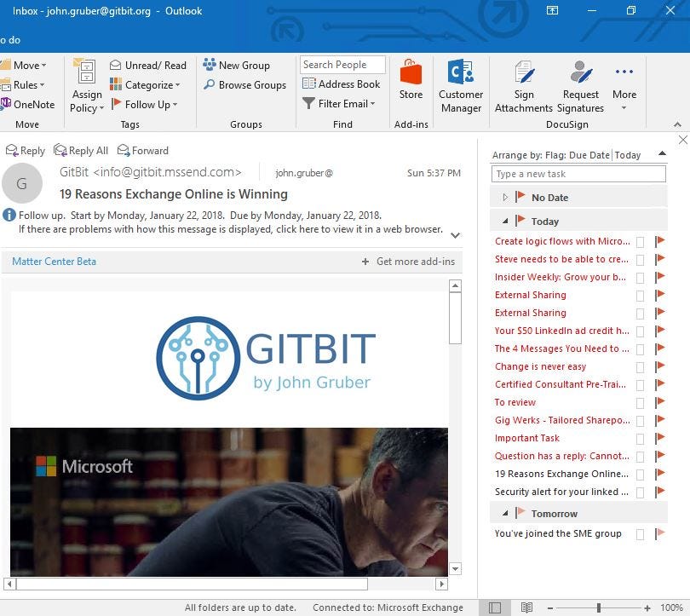Expand the message header chevron

456,235
